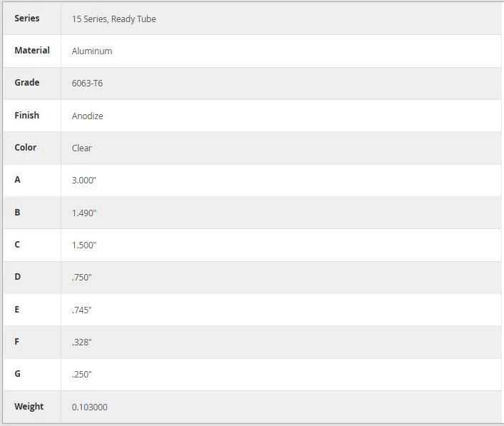Click the 1.500" dimension C value
This screenshot has width=504, height=426.
click(84, 245)
